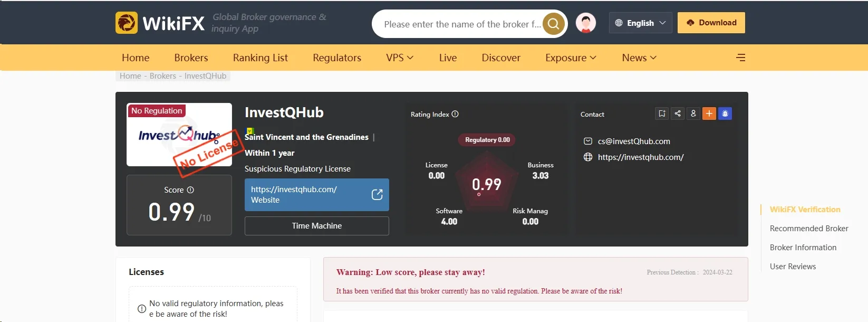The width and height of the screenshot is (868, 322).
Task: Click the person refresh icon
Action: point(693,113)
